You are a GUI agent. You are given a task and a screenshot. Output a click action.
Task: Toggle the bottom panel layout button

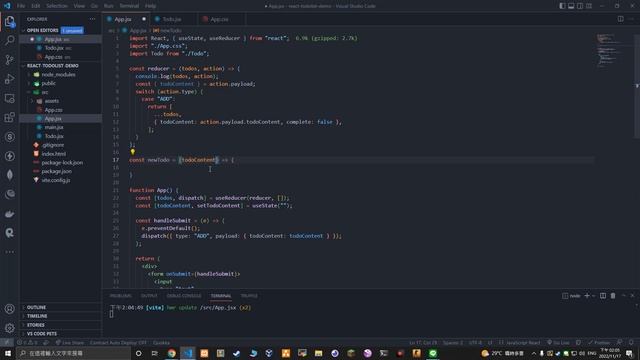click(571, 6)
